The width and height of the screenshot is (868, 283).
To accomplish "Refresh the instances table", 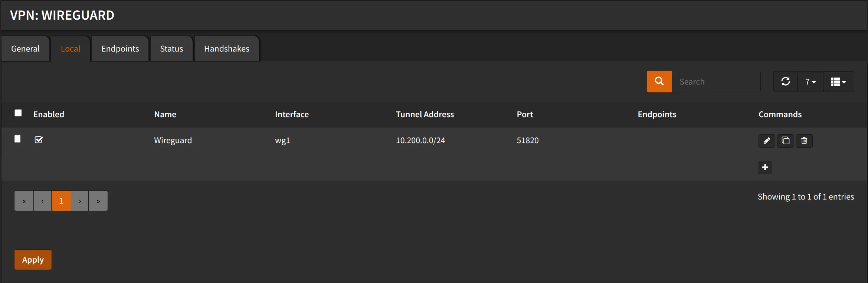I will [x=785, y=82].
